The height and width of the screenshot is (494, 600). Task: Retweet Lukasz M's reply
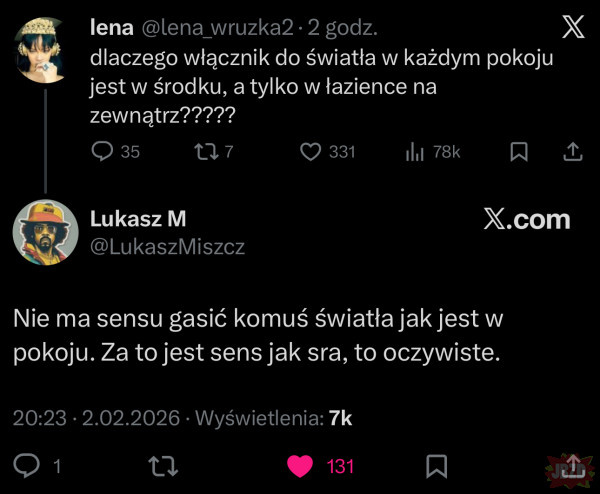click(x=158, y=466)
